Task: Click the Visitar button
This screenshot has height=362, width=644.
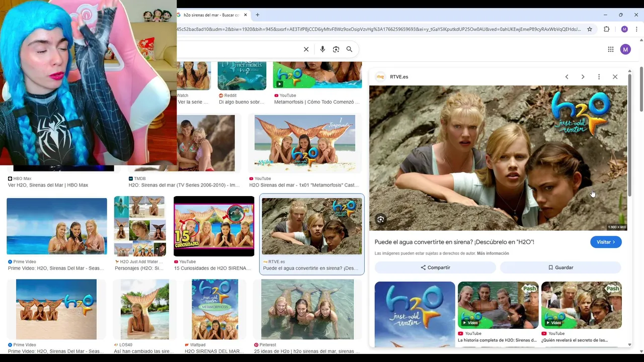Action: 606,242
